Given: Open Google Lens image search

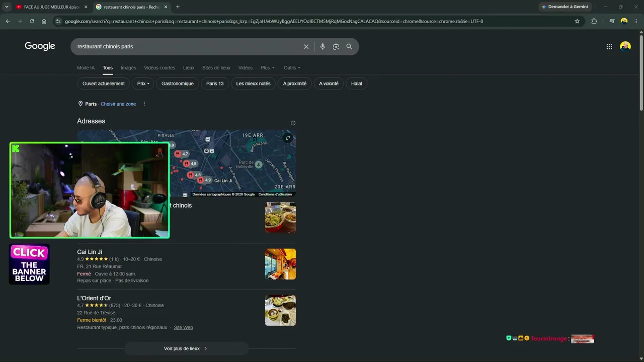Looking at the screenshot, I should tap(336, 47).
